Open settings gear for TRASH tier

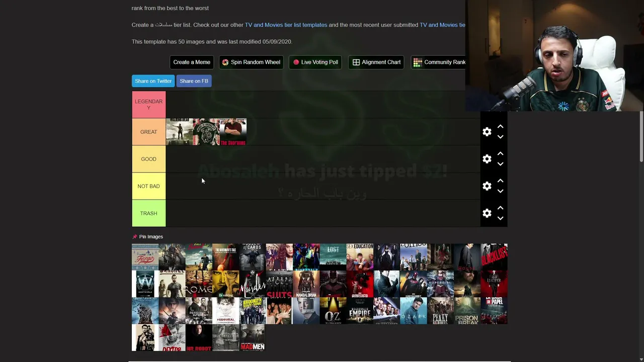coord(487,213)
